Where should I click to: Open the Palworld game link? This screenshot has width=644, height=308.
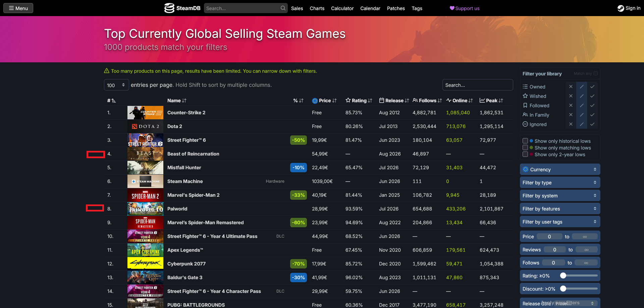pyautogui.click(x=177, y=209)
